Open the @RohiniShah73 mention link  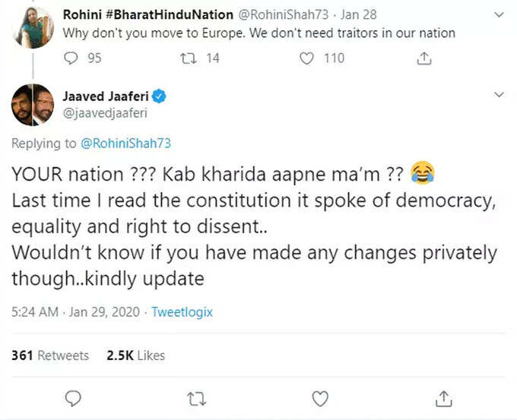coord(125,144)
